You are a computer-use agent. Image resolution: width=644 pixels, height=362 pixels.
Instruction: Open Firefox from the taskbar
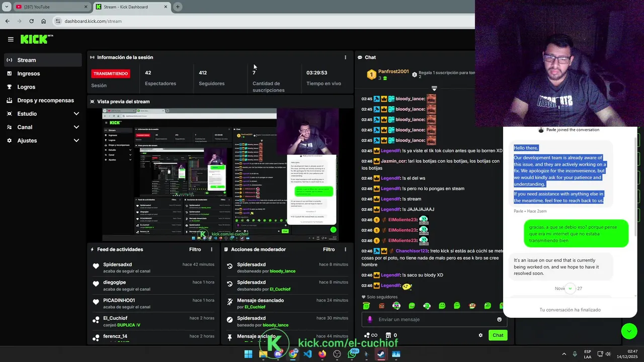tap(322, 354)
